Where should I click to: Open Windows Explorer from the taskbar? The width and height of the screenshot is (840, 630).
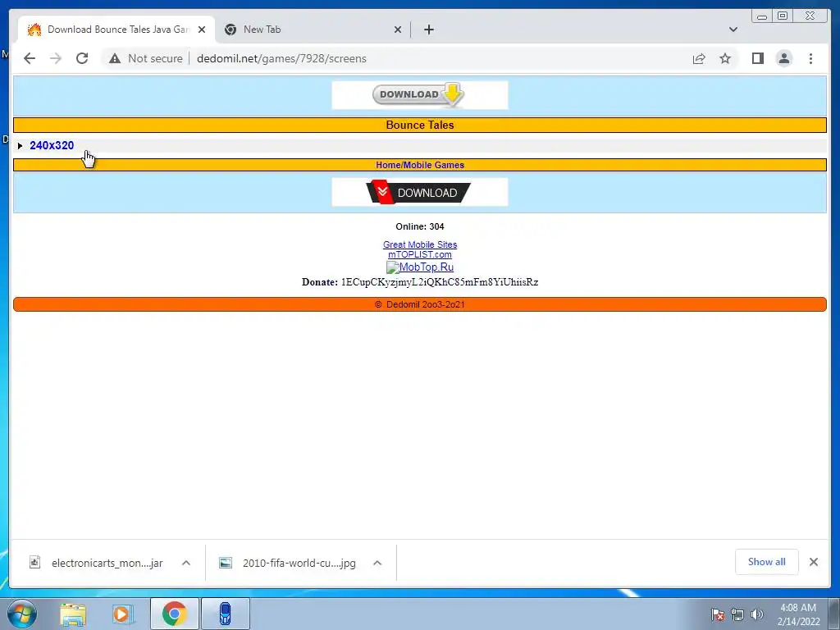pyautogui.click(x=73, y=614)
